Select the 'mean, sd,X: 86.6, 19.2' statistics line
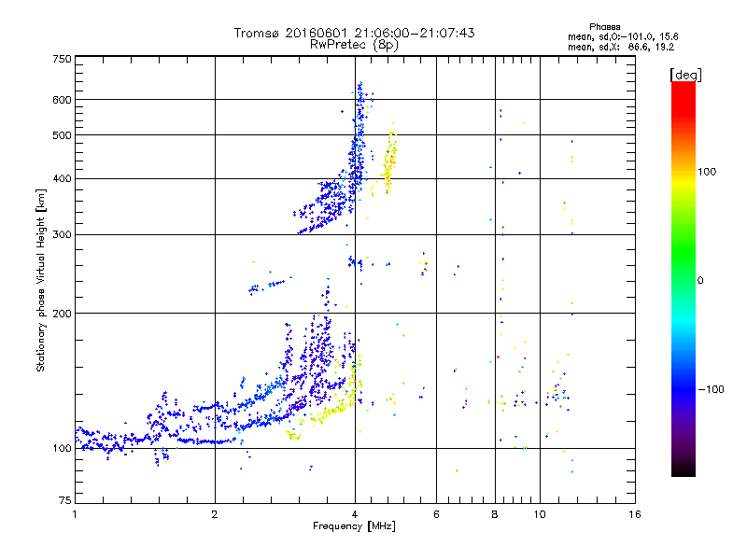 coord(621,48)
